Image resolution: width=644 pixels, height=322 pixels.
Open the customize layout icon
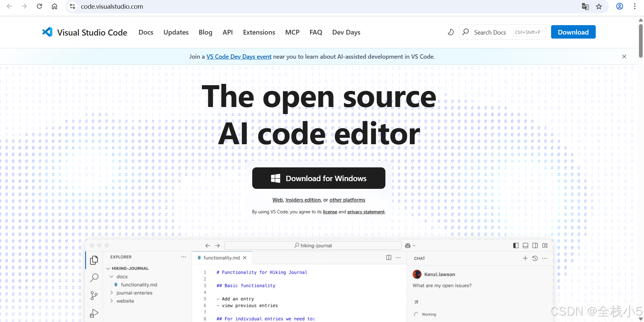click(545, 246)
